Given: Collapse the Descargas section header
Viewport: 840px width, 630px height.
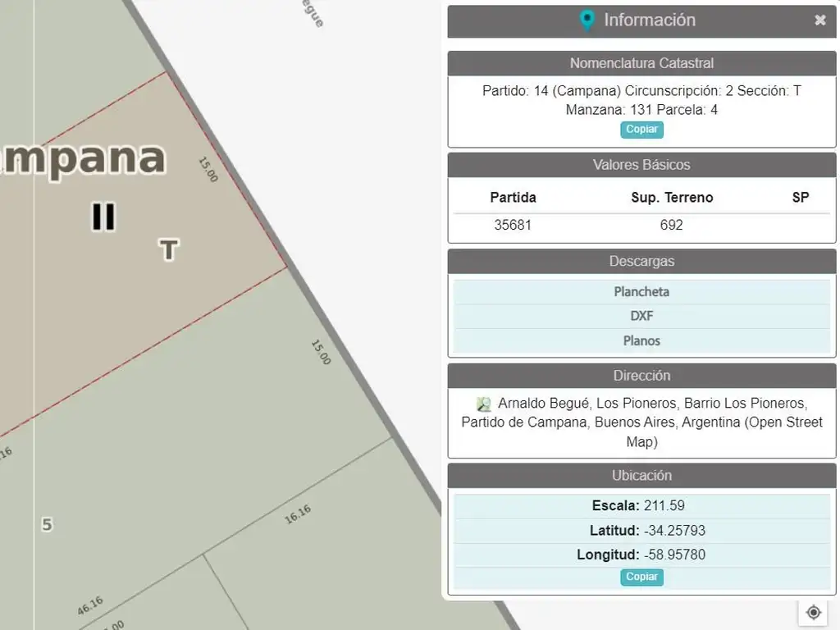Looking at the screenshot, I should tap(641, 262).
